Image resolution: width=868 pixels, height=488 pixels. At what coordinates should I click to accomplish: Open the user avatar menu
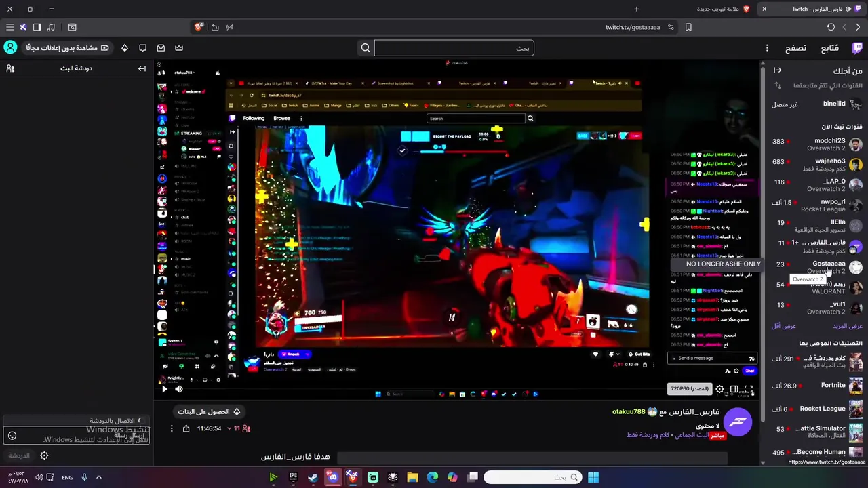(x=10, y=47)
